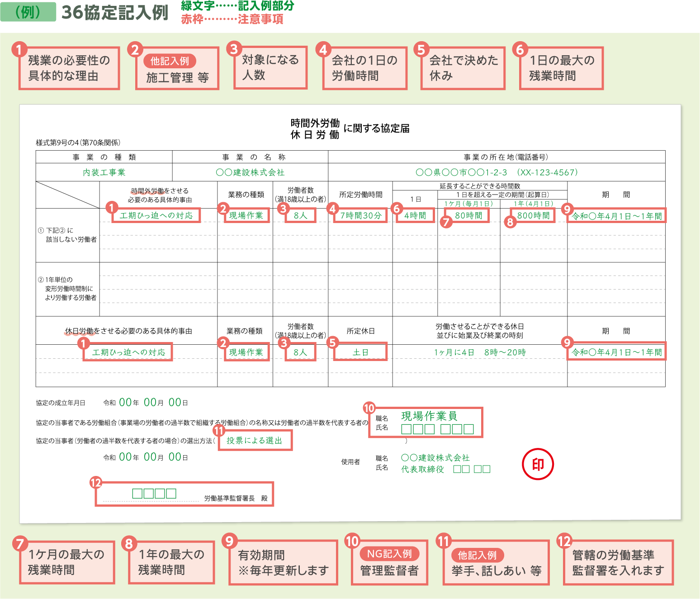The width and height of the screenshot is (700, 599).
Task: Select note 会社で決めた休み
Action: point(464,68)
